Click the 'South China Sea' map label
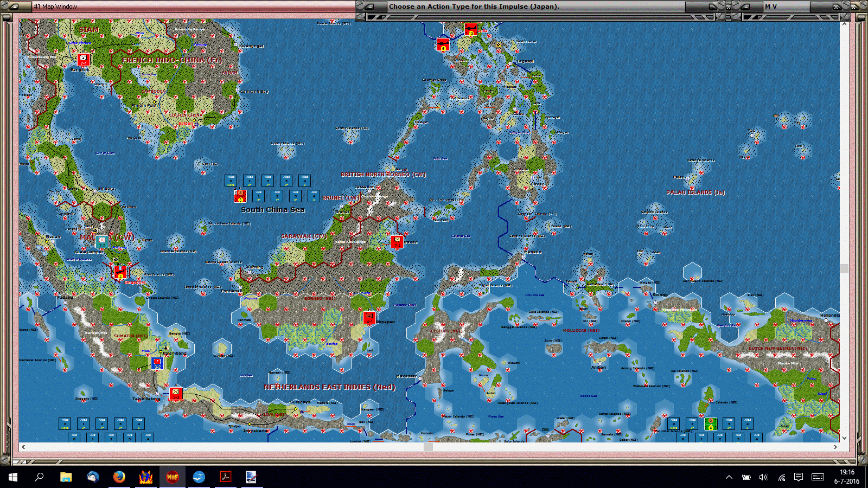Screen dimensions: 868x488 point(273,210)
